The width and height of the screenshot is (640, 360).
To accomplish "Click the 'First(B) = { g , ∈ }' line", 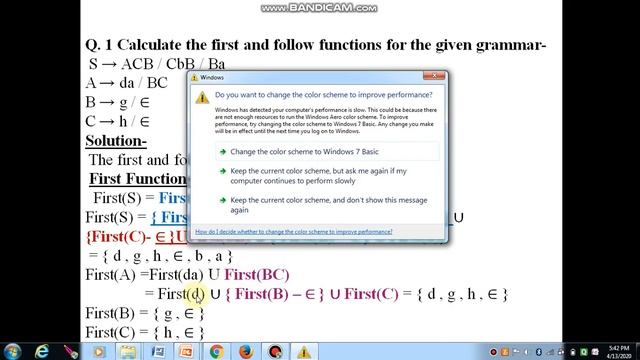I will (144, 313).
